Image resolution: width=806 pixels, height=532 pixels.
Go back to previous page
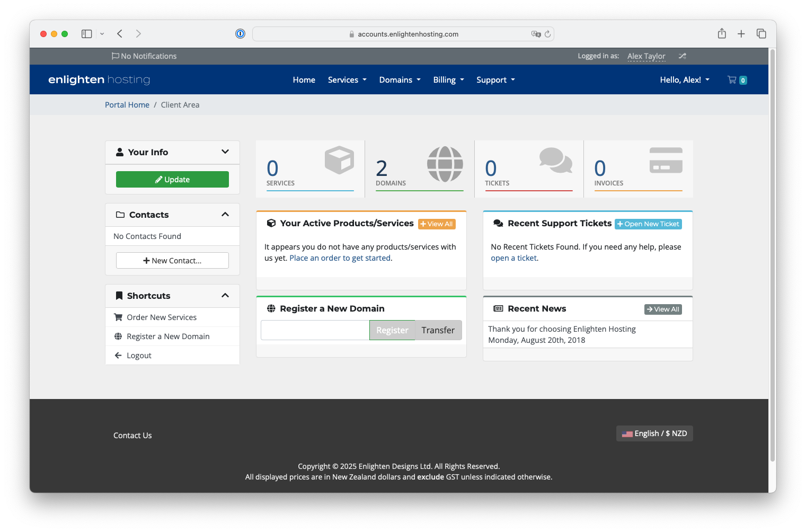pyautogui.click(x=120, y=34)
